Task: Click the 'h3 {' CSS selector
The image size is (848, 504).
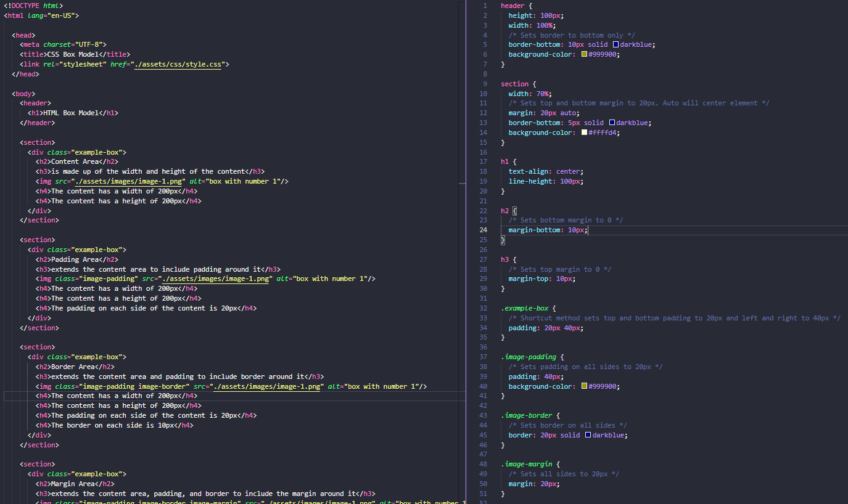Action: coord(508,259)
